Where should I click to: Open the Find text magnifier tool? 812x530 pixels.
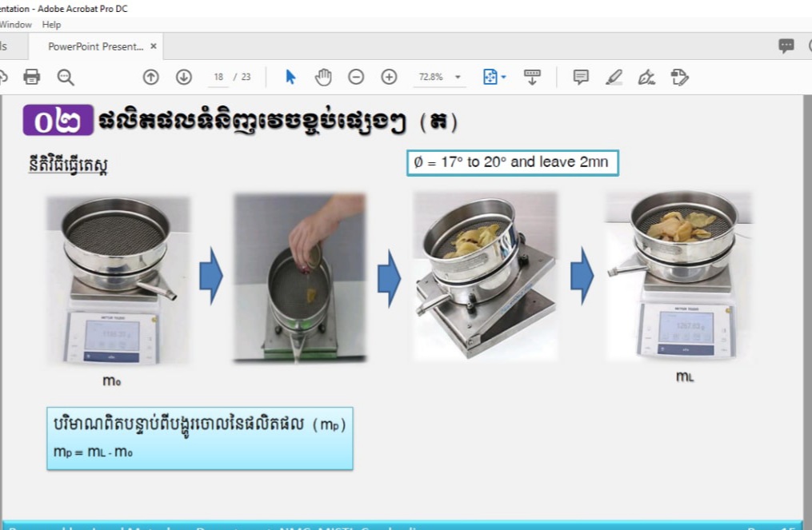(66, 77)
